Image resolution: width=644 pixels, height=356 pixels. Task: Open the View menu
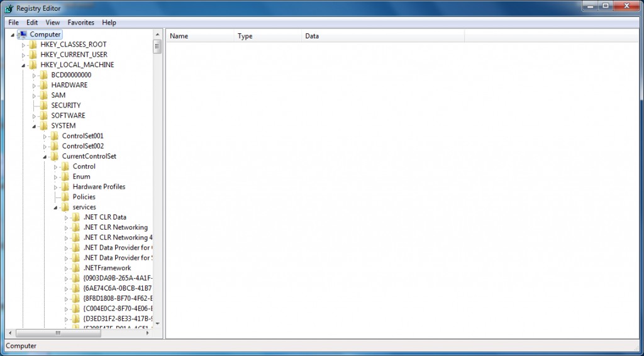coord(53,23)
